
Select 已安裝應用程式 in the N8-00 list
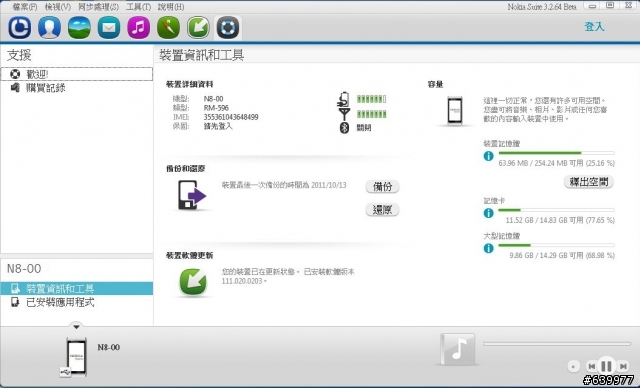[x=77, y=302]
